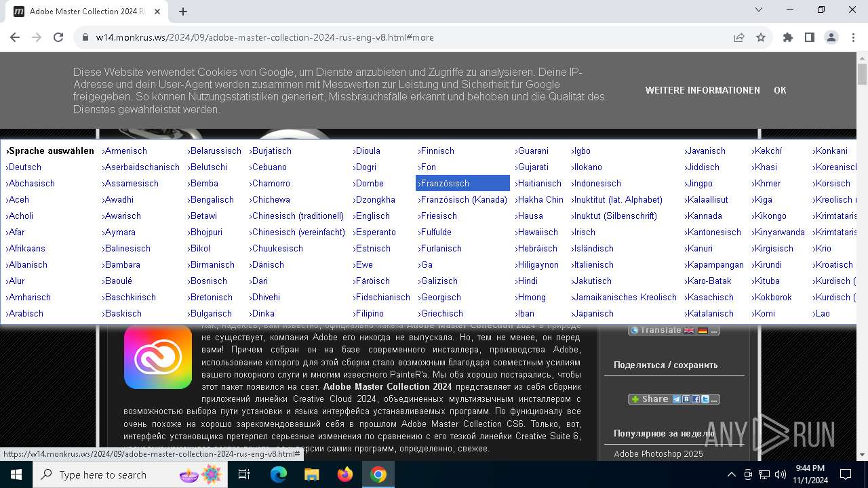868x488 pixels.
Task: Select Georgisch from the list
Action: point(439,297)
